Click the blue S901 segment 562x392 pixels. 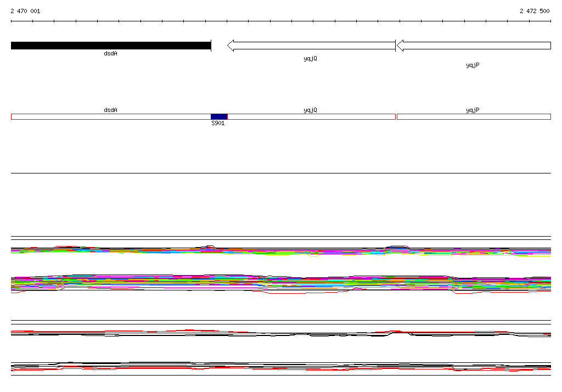(x=219, y=116)
